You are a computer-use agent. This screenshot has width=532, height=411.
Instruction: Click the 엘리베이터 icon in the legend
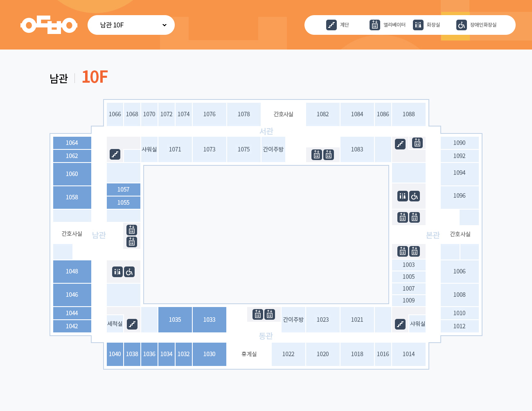click(x=375, y=25)
